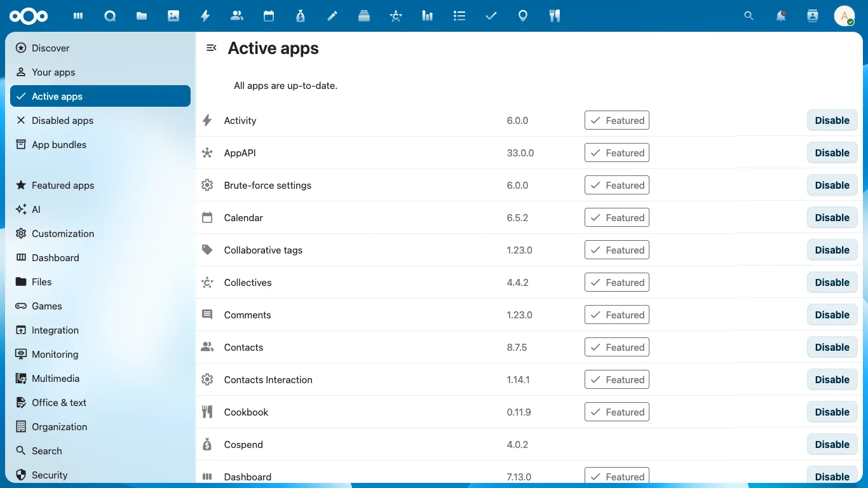The height and width of the screenshot is (488, 868).
Task: Disable the Comments app
Action: click(x=832, y=315)
